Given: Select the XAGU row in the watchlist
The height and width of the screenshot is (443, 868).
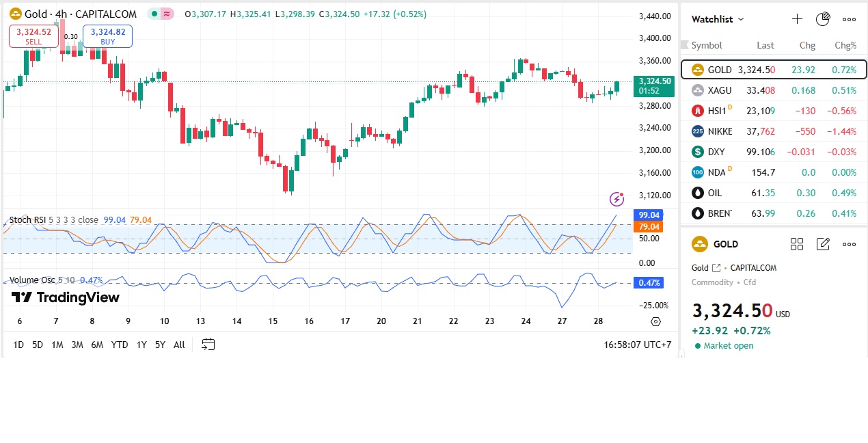Looking at the screenshot, I should click(774, 90).
